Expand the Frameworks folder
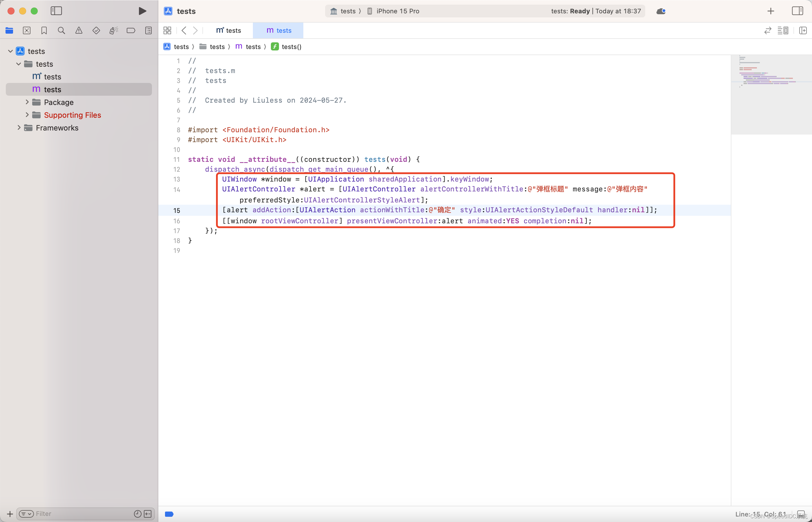 pos(19,128)
